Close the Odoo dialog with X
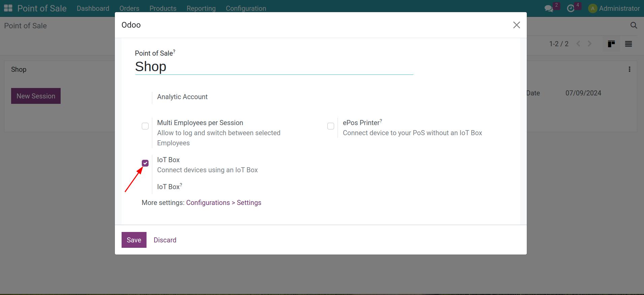This screenshot has height=295, width=644. click(x=516, y=25)
